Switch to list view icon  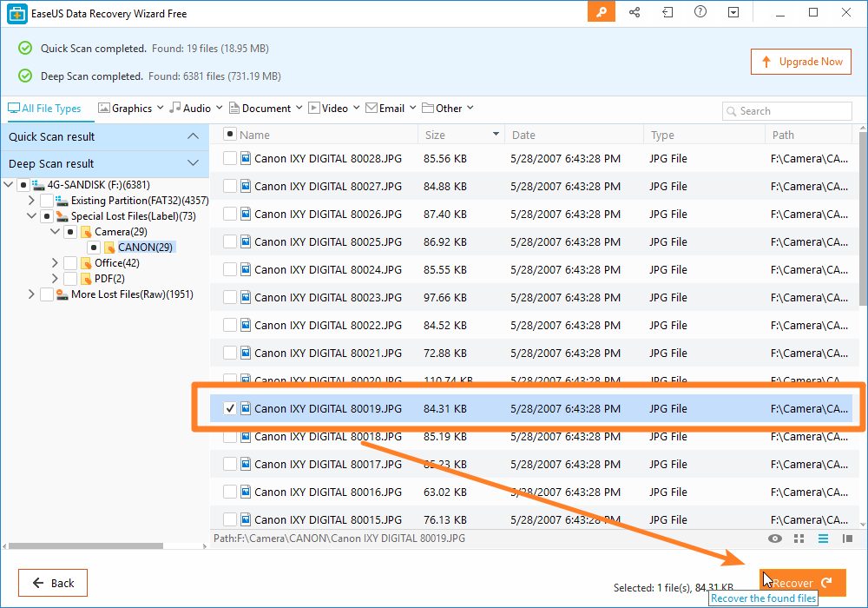[x=823, y=539]
